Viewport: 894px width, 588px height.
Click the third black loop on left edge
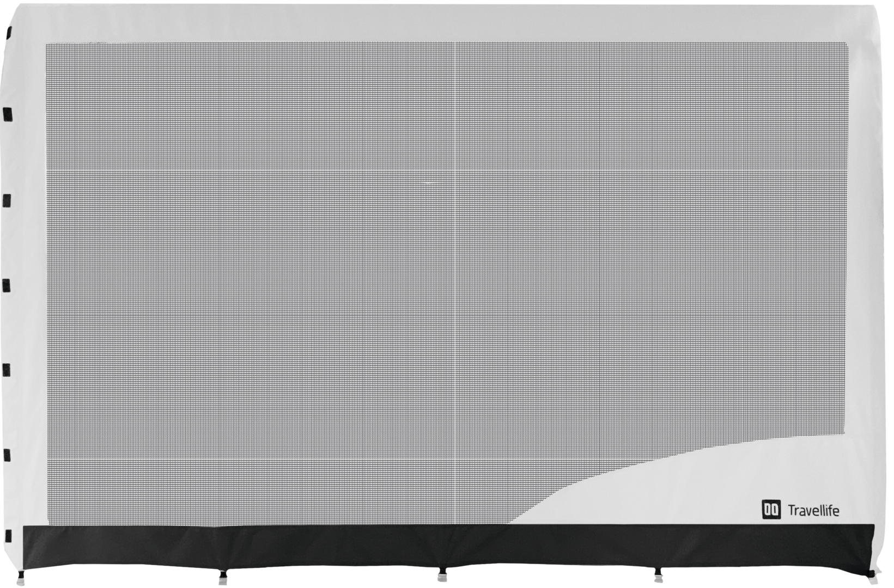[7, 200]
